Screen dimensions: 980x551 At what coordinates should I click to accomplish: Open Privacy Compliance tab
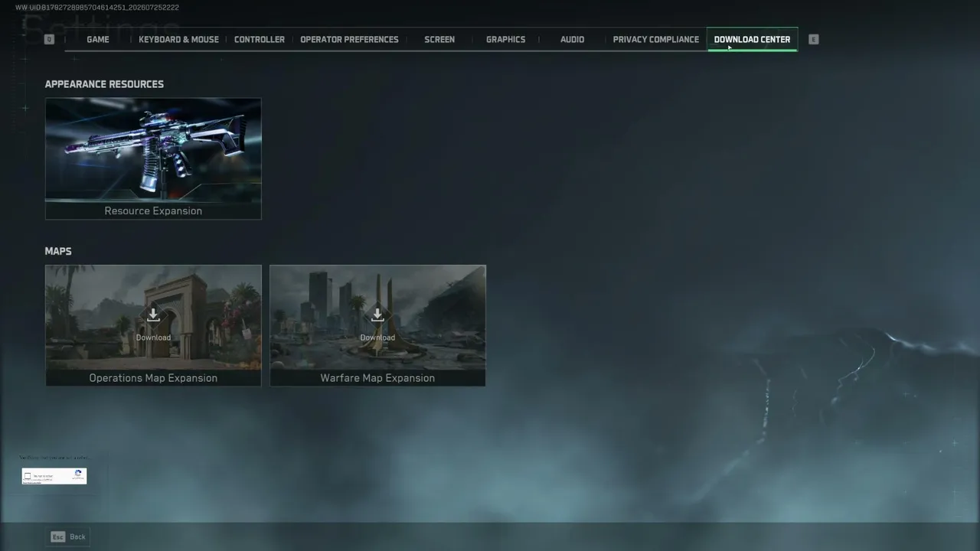coord(655,39)
